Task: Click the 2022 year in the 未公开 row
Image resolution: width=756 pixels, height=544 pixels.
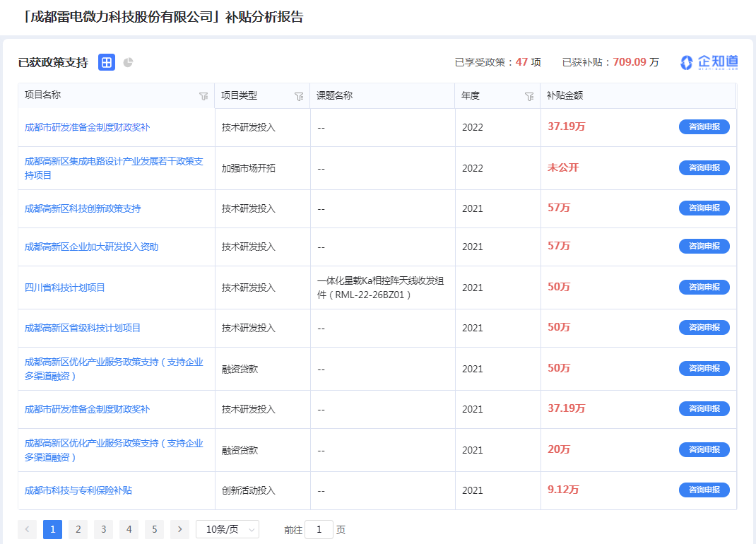Action: point(473,168)
